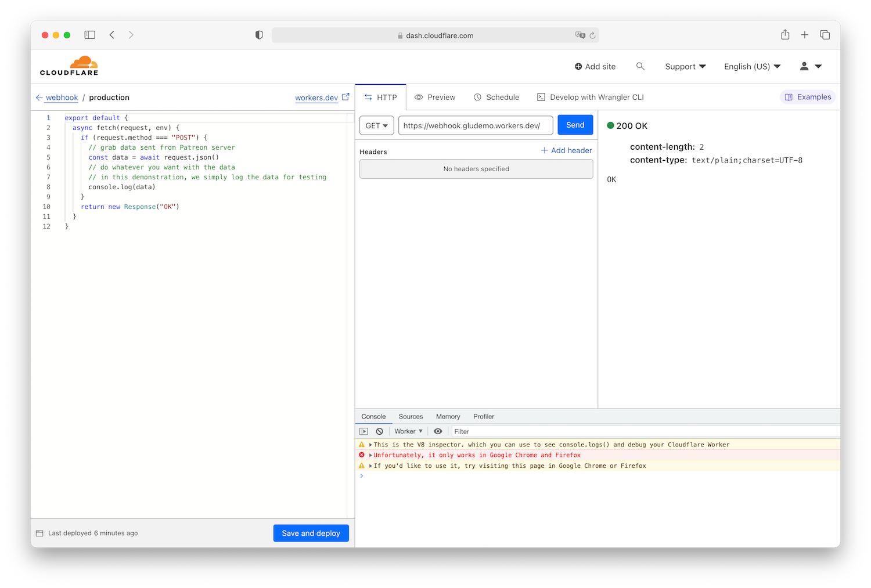Click the back arrow beside webhook
The height and width of the screenshot is (588, 871).
39,98
